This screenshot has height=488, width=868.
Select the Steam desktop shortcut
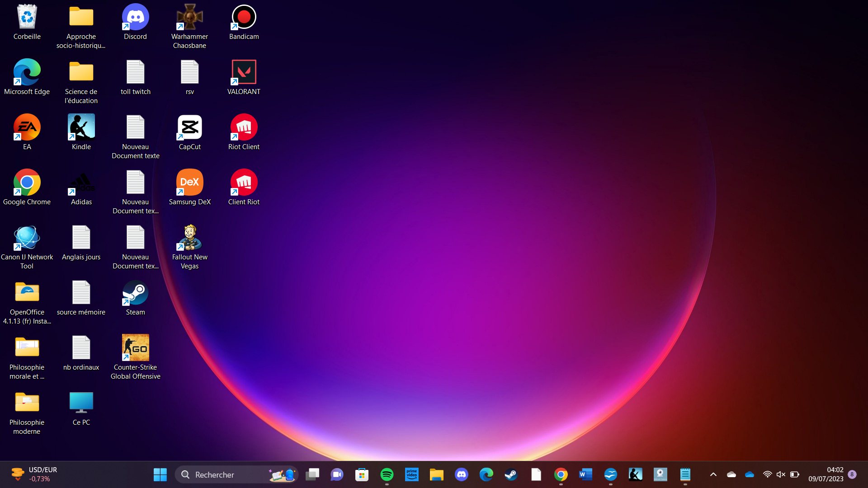[136, 298]
